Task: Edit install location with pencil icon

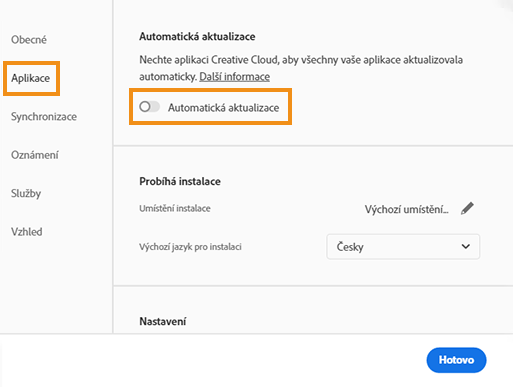Action: 467,209
